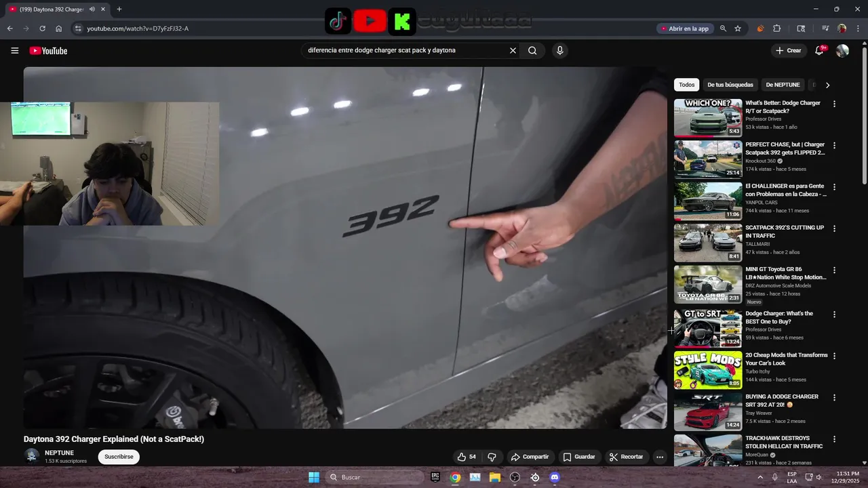Open the YouTube hamburger guide menu
Screen dimensions: 868x488
(x=14, y=51)
